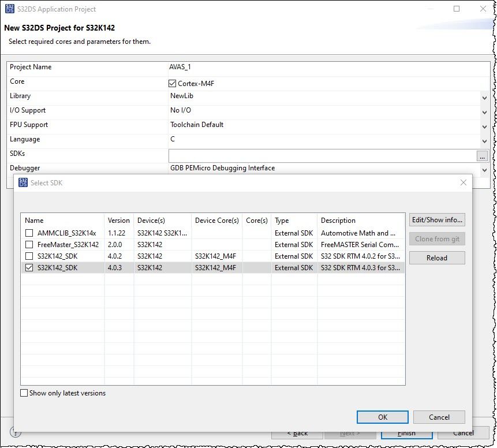Viewport: 497px width, 448px height.
Task: Click the 'No I/O' support value
Action: [x=181, y=110]
